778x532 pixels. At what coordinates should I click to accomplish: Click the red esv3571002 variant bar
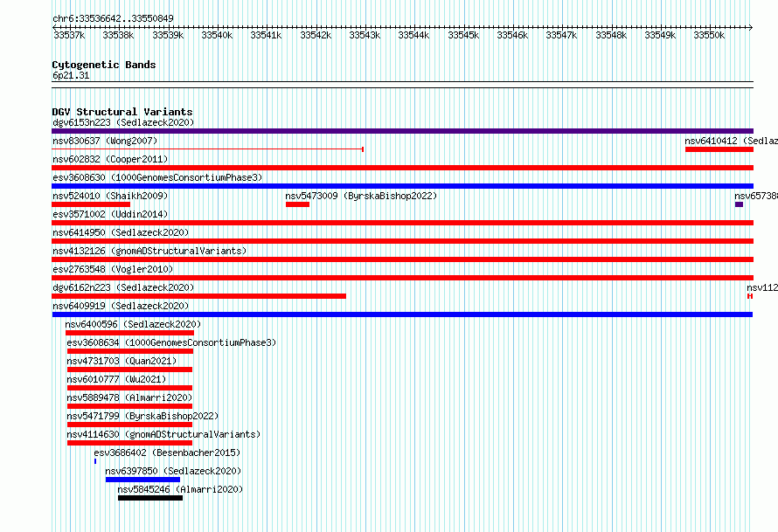[x=402, y=223]
